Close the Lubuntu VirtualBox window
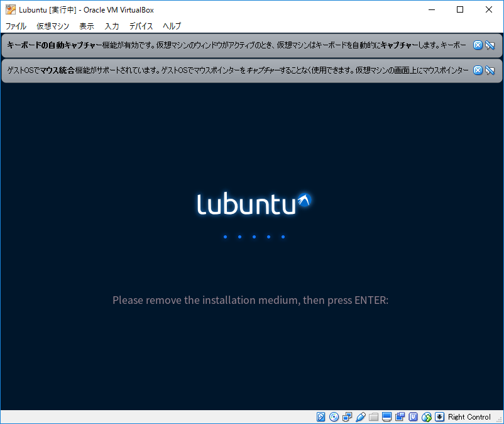Screen dimensions: 504x424 tap(488, 9)
